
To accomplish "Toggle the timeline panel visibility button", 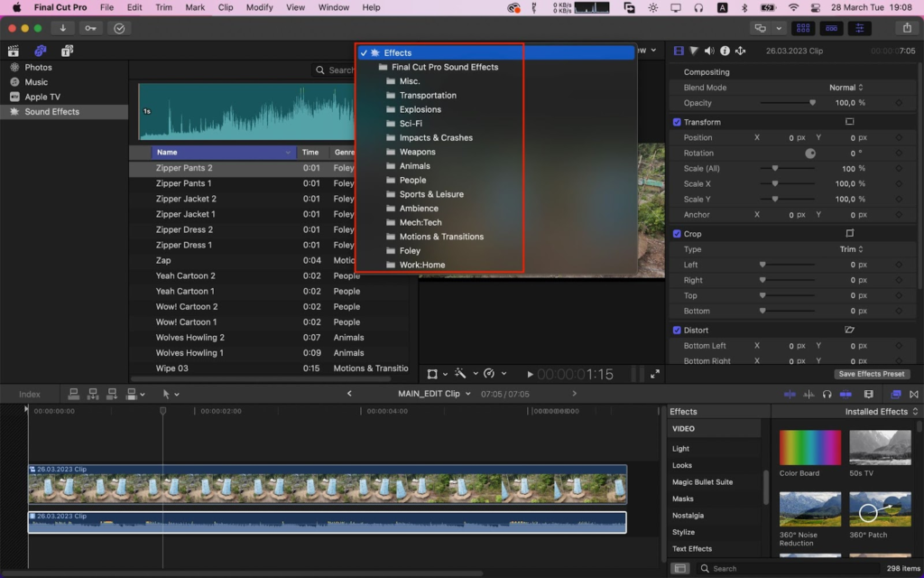I will point(831,28).
